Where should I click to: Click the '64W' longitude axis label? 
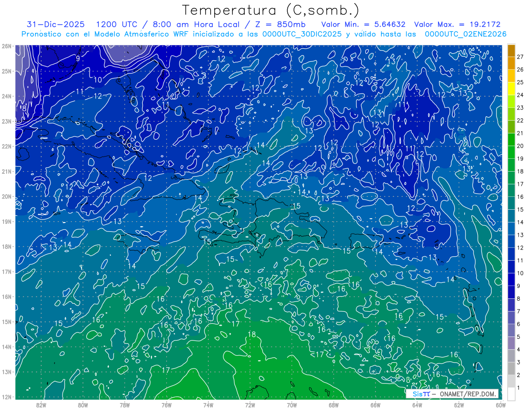[417, 405]
